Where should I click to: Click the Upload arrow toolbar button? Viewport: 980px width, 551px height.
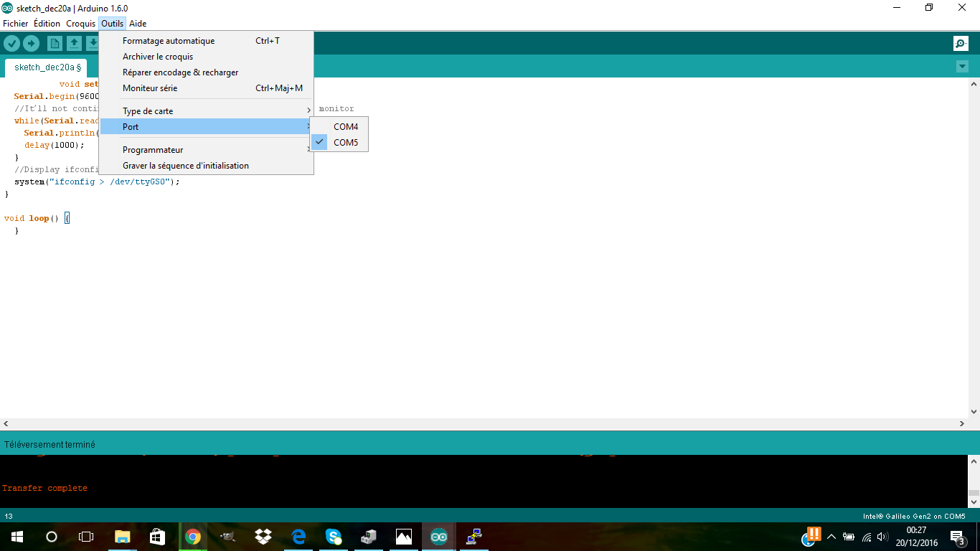pos(31,44)
